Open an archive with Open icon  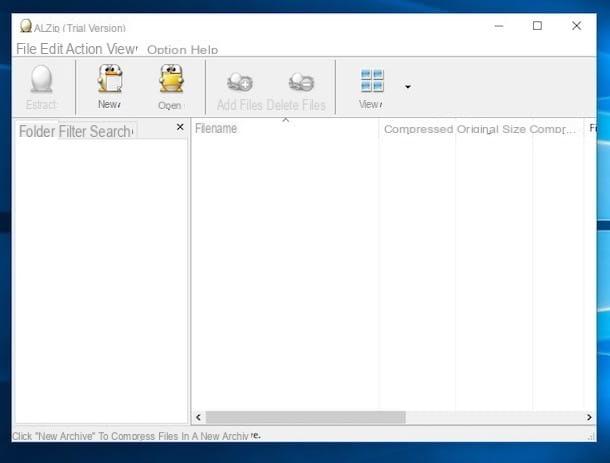coord(171,79)
